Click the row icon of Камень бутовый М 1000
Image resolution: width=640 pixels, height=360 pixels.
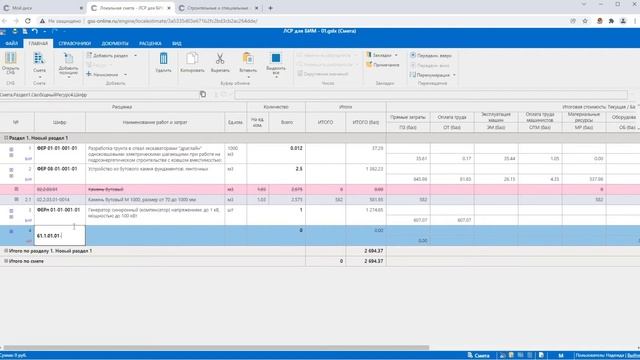16,200
